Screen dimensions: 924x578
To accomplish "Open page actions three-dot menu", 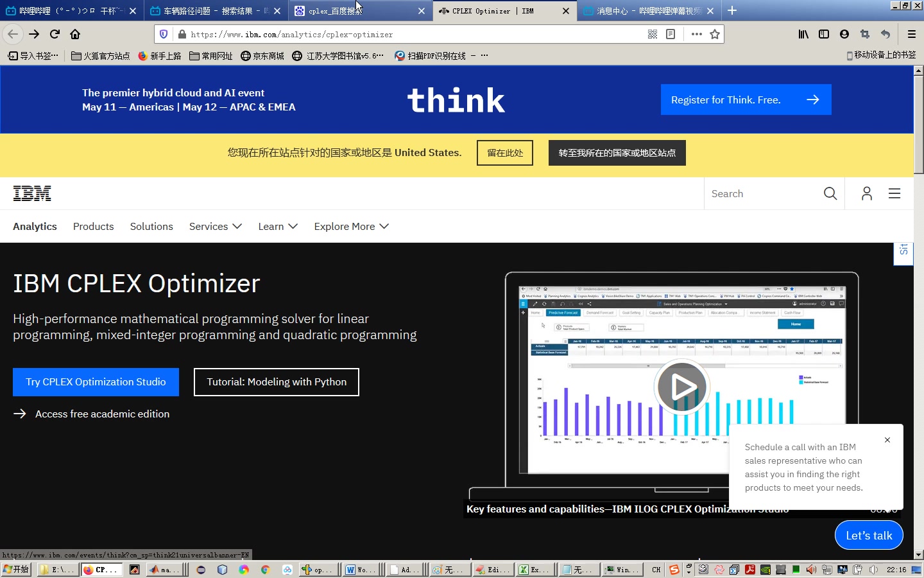I will 697,34.
